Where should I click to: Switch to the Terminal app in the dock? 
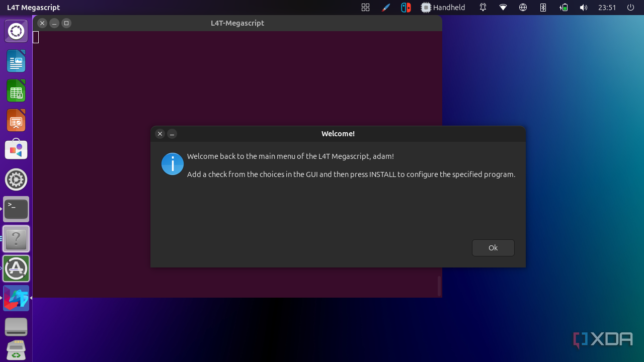(x=16, y=209)
